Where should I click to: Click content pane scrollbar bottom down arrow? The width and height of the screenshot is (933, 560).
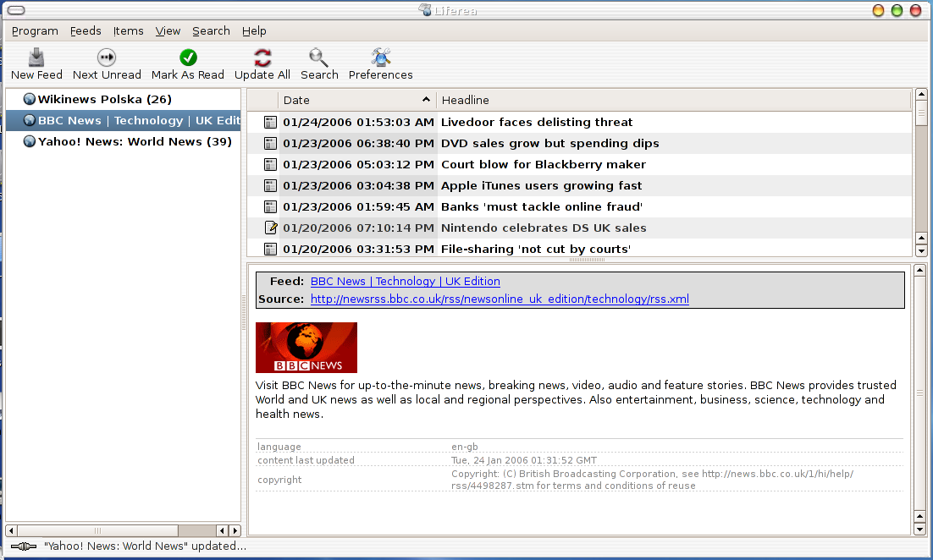(x=920, y=529)
